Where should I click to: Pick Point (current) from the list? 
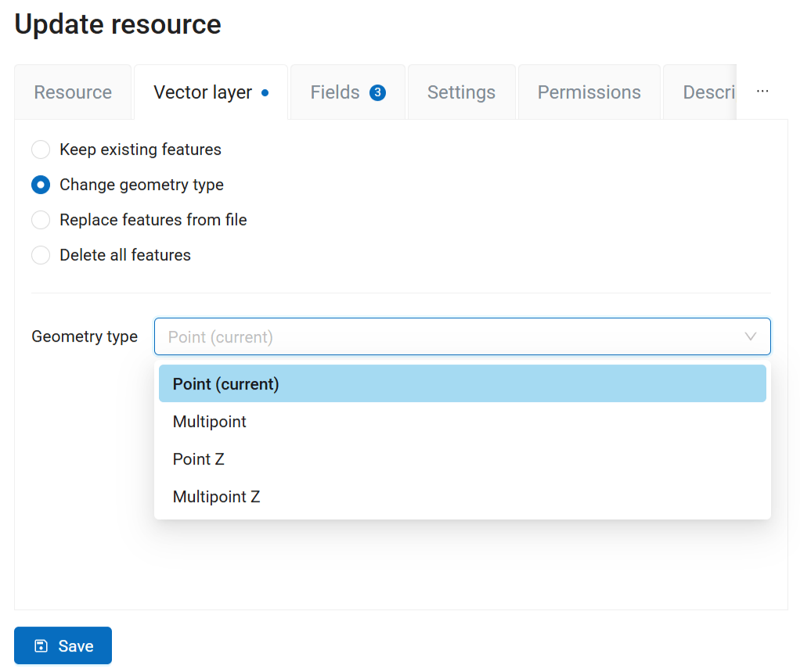[x=463, y=383]
